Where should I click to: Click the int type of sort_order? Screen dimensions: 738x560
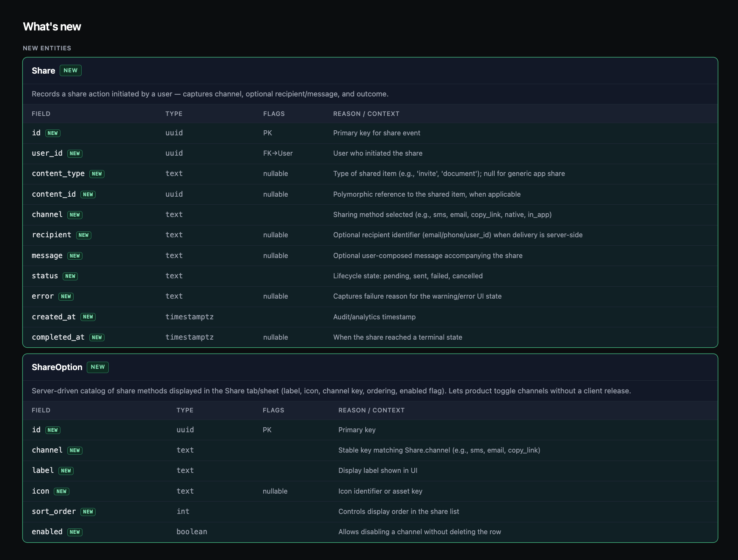183,511
